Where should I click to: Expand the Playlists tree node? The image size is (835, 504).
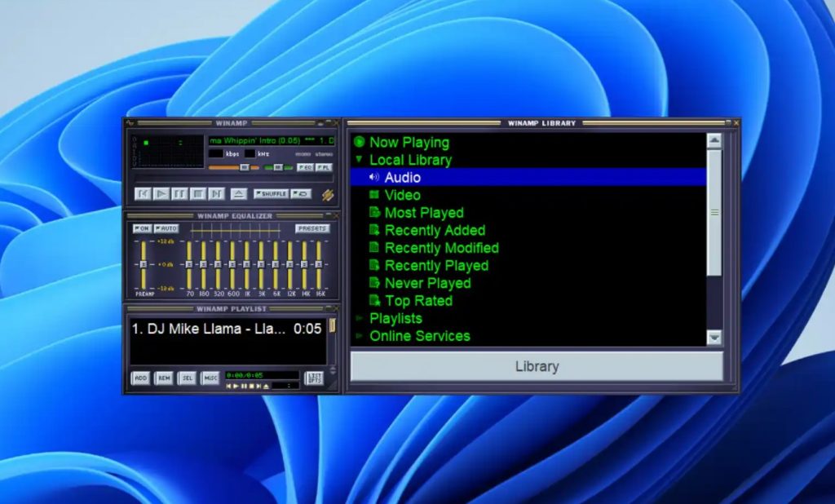point(359,318)
